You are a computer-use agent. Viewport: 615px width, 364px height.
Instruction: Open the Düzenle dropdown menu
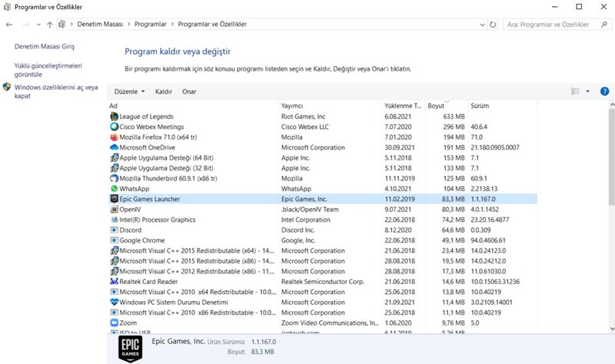129,91
